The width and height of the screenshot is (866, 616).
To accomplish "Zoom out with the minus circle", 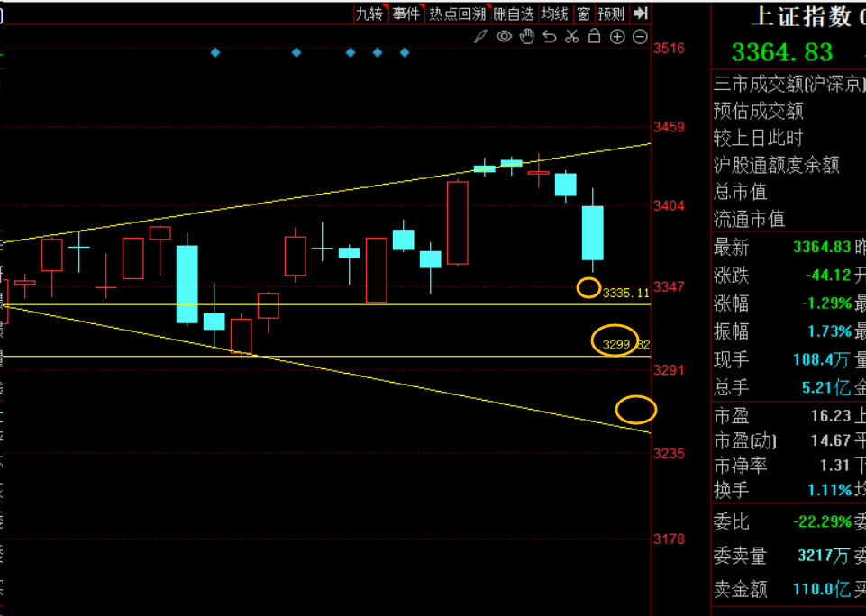I will [x=640, y=37].
